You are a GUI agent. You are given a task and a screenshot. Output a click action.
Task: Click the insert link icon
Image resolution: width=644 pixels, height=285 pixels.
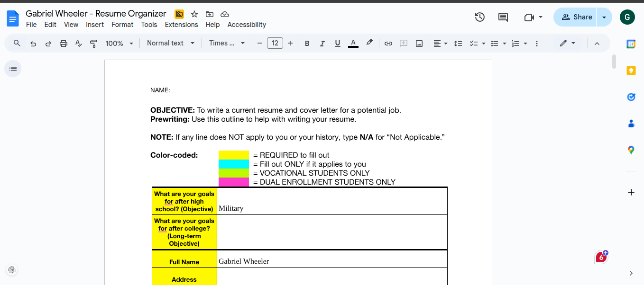(x=388, y=44)
